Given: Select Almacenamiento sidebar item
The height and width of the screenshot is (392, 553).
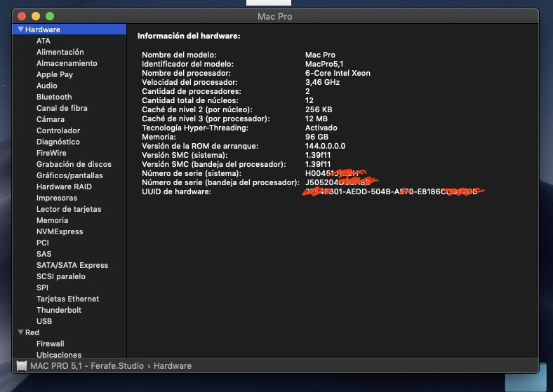Looking at the screenshot, I should point(67,63).
